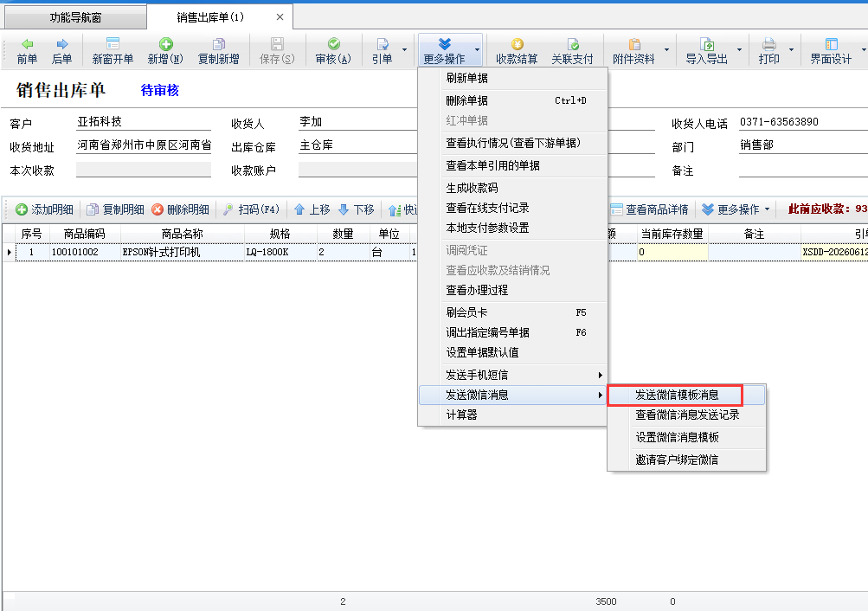
Task: Expand 打印 dropdown arrow
Action: 791,50
